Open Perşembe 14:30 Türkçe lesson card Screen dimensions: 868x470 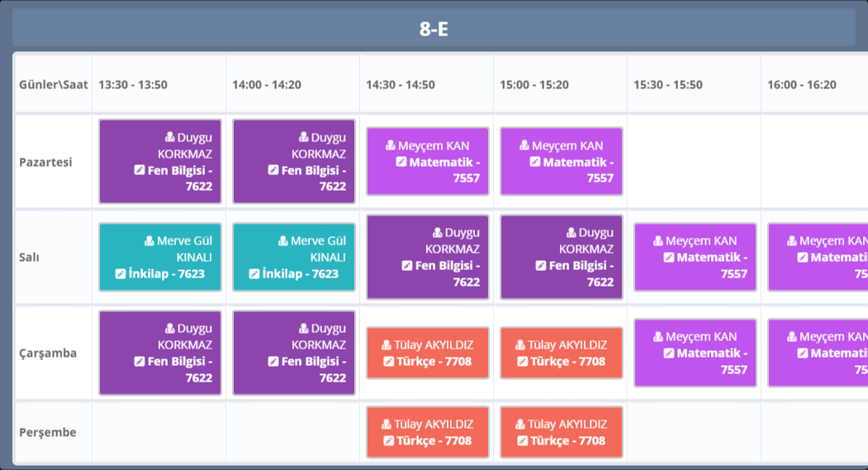tap(428, 432)
